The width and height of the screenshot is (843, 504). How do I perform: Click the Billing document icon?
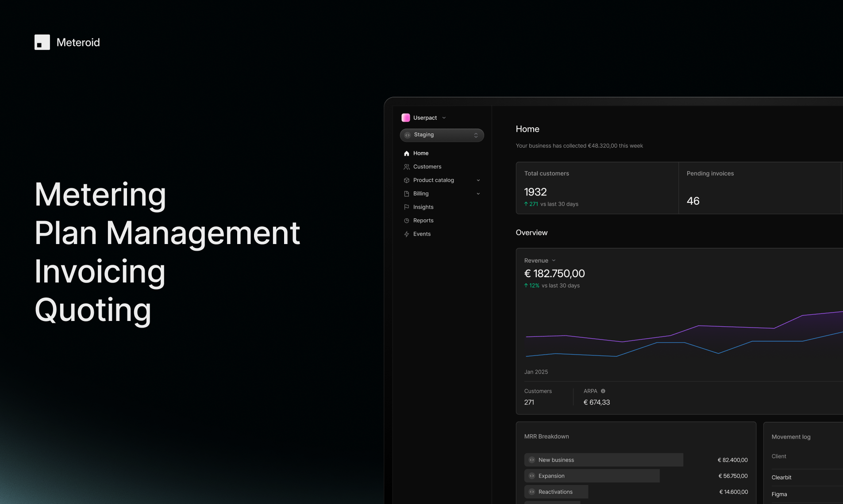coord(407,194)
